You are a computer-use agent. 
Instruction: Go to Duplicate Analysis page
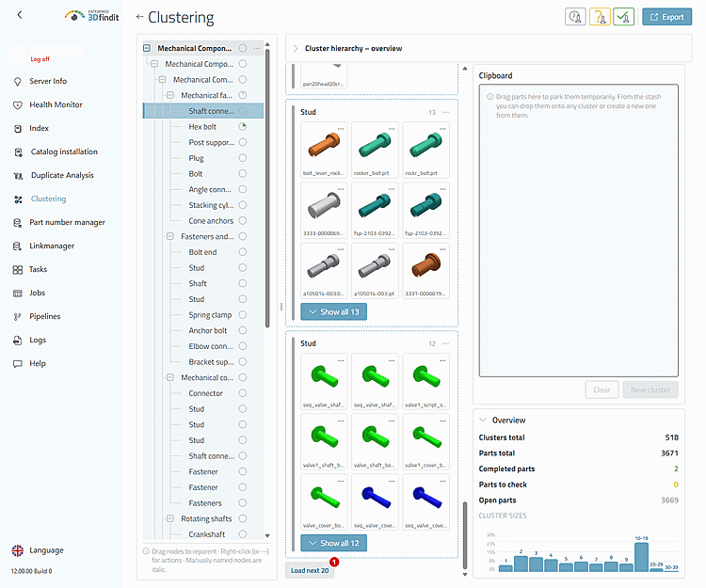pos(62,175)
